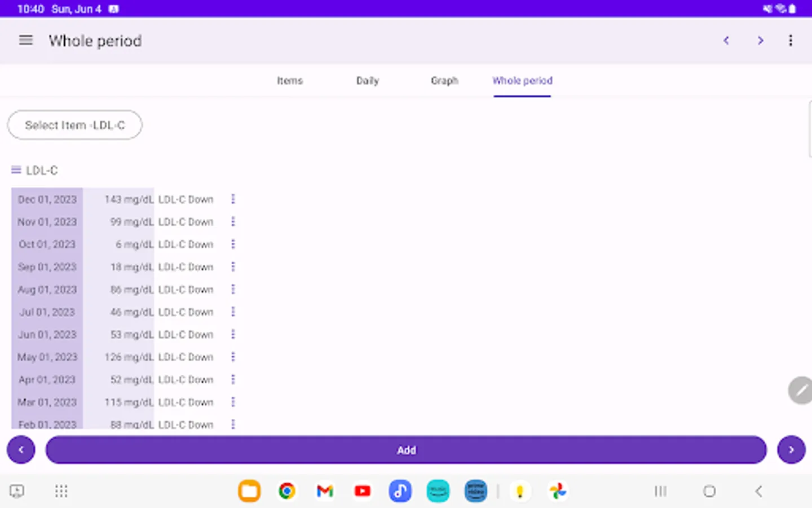Tap the system back button

pyautogui.click(x=759, y=491)
